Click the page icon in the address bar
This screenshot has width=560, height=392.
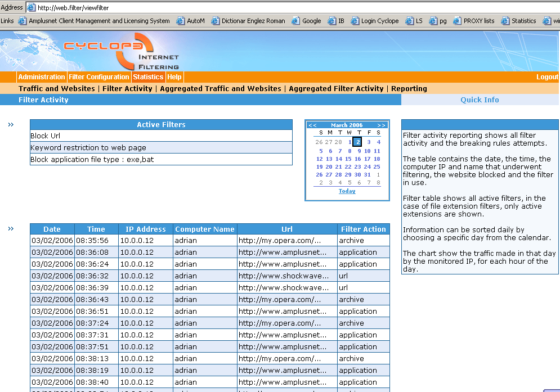tap(32, 7)
